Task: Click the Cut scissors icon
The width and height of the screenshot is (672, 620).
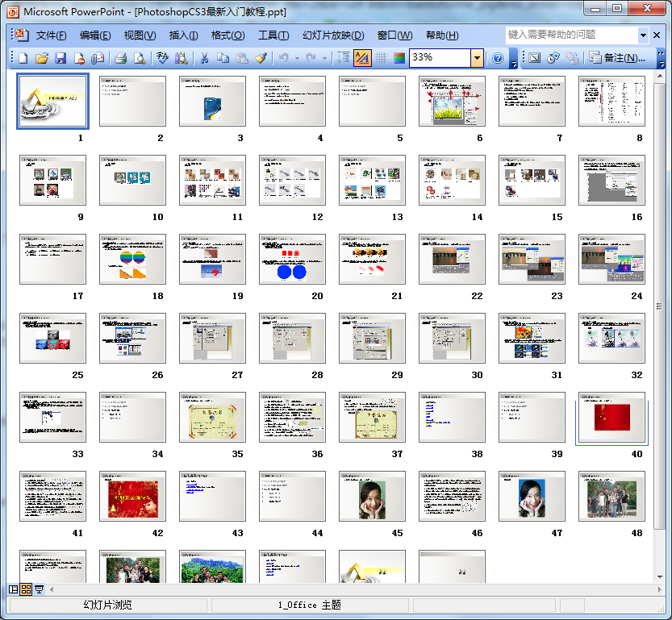Action: pos(204,58)
